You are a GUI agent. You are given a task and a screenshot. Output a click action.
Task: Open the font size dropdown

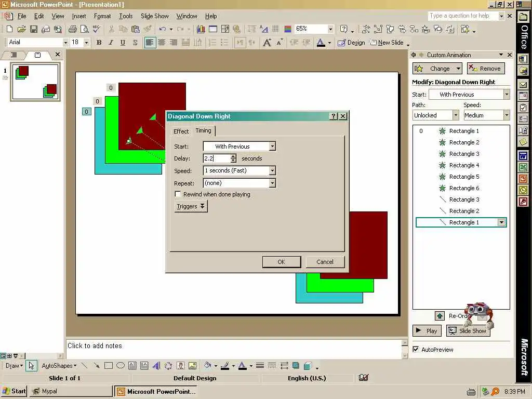tap(86, 43)
